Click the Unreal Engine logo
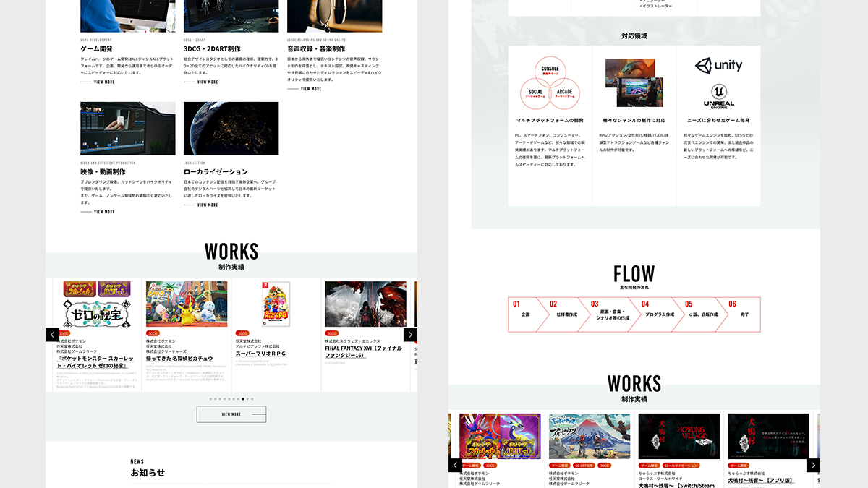This screenshot has width=868, height=488. point(718,96)
